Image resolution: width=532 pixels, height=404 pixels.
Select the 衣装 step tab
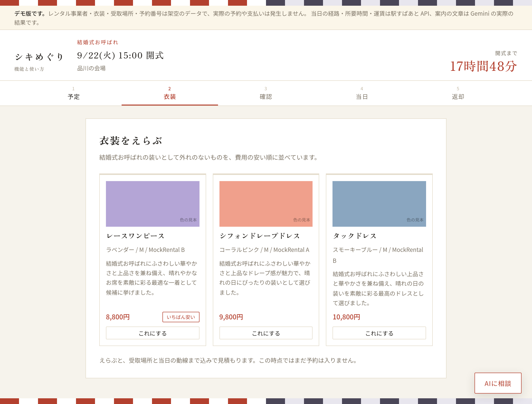(170, 93)
